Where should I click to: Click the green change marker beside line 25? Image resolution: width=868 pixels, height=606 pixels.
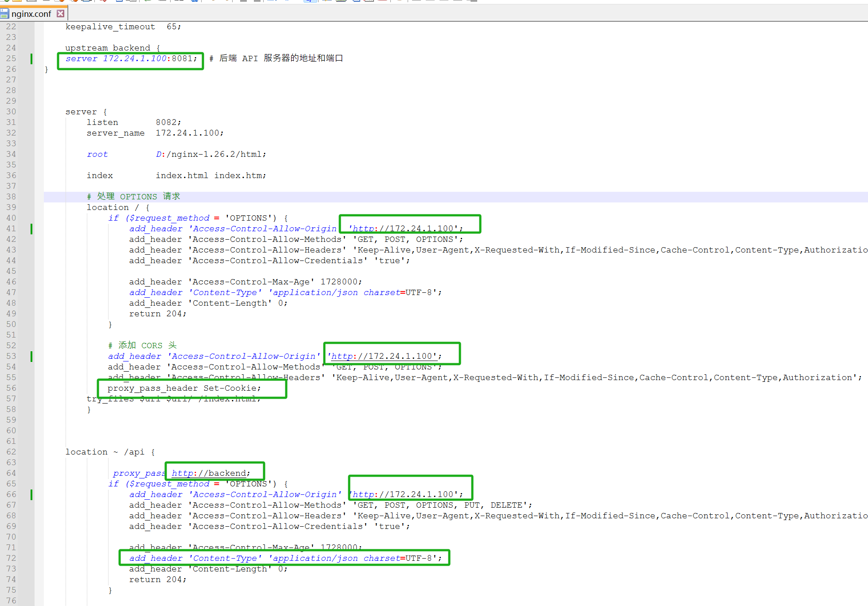pos(31,58)
